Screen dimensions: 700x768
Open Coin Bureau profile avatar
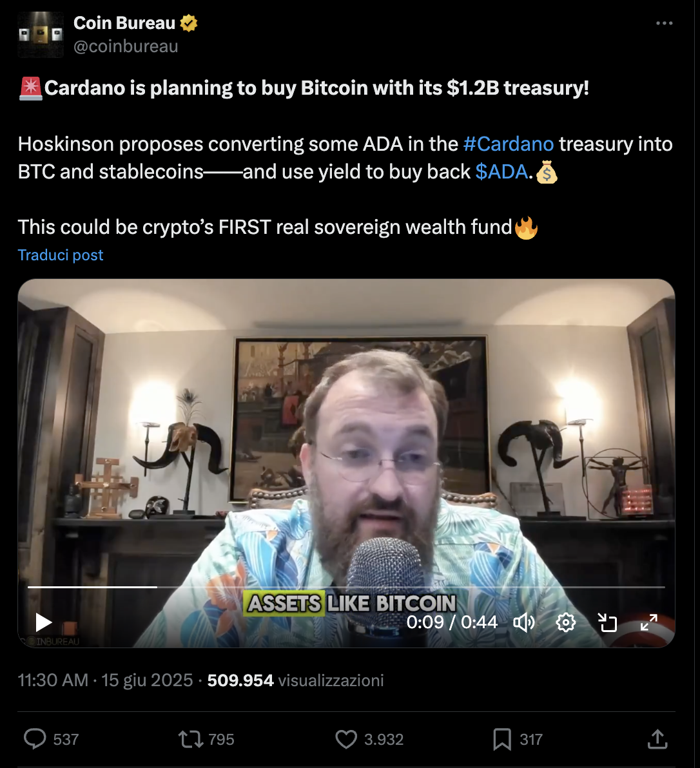point(41,35)
